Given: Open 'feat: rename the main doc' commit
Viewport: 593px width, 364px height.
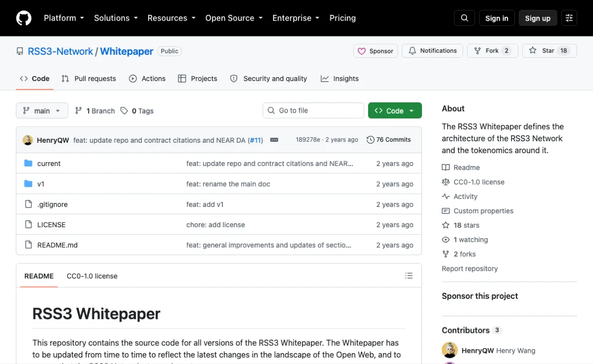Looking at the screenshot, I should click(228, 184).
